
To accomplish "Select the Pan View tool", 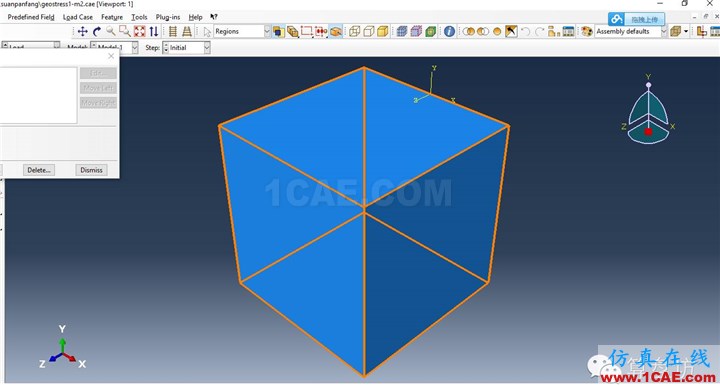I will click(x=83, y=31).
